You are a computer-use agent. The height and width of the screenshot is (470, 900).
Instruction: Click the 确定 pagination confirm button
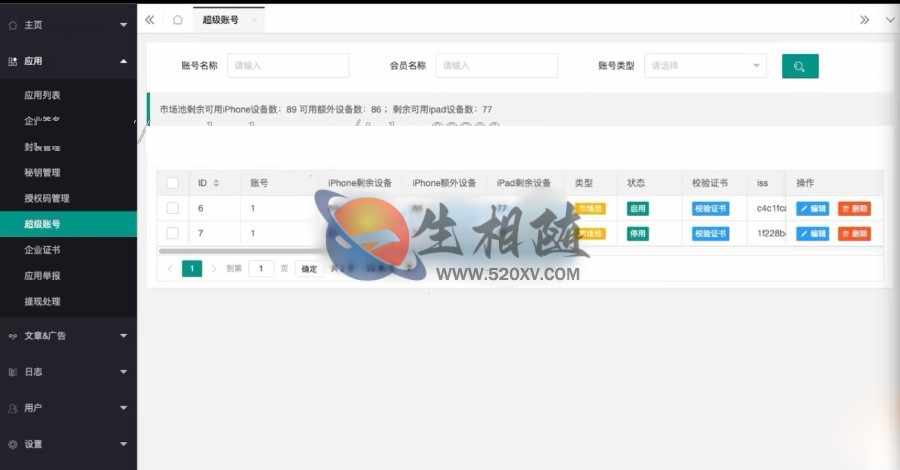tap(309, 269)
